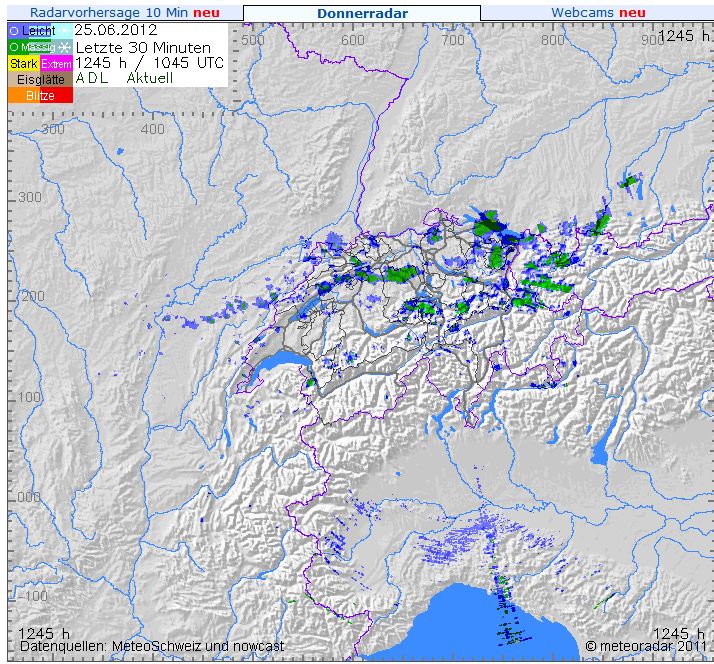Click the green Mässig legend swatch

tap(32, 47)
